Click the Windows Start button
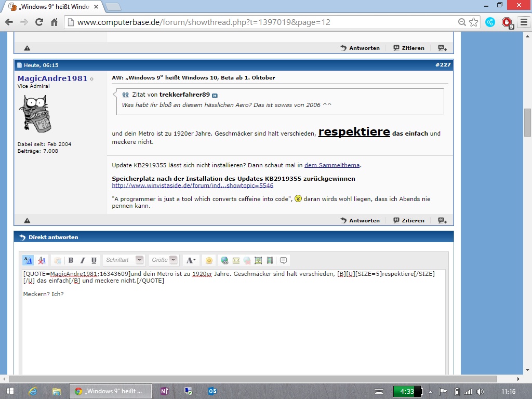 (10, 391)
